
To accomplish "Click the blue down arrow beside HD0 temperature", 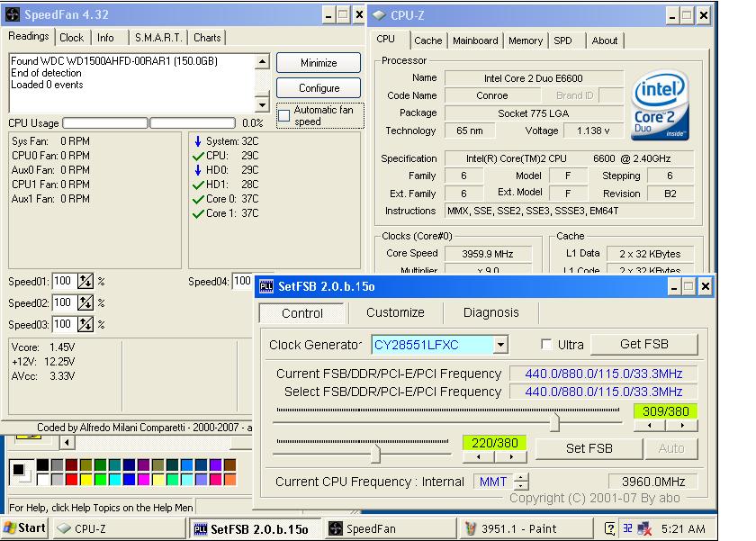I will click(198, 170).
